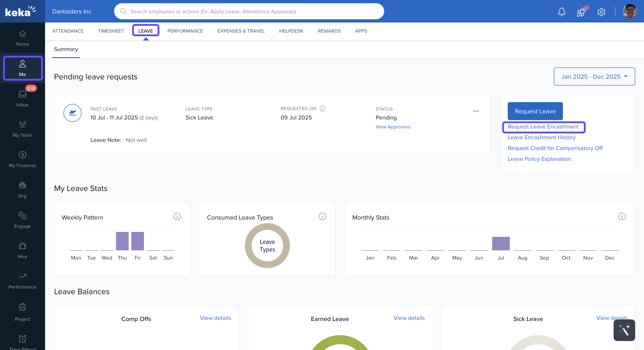Click the Weekly Pattern info icon

[x=177, y=216]
